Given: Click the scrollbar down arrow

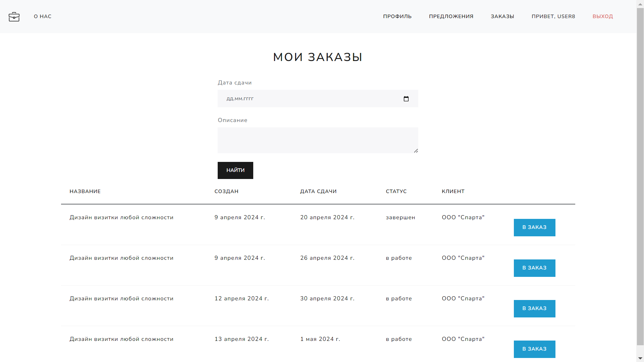Looking at the screenshot, I should (640, 358).
